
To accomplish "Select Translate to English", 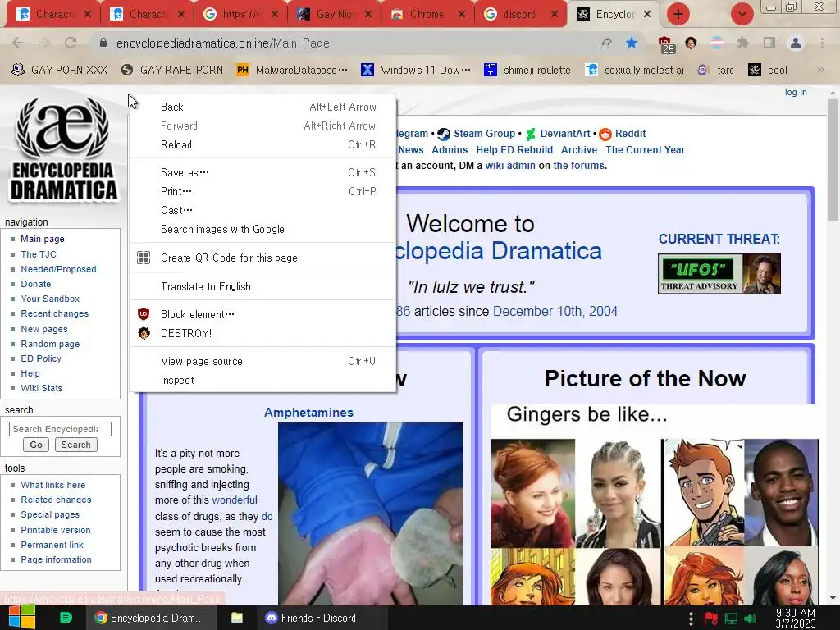I will (262, 286).
